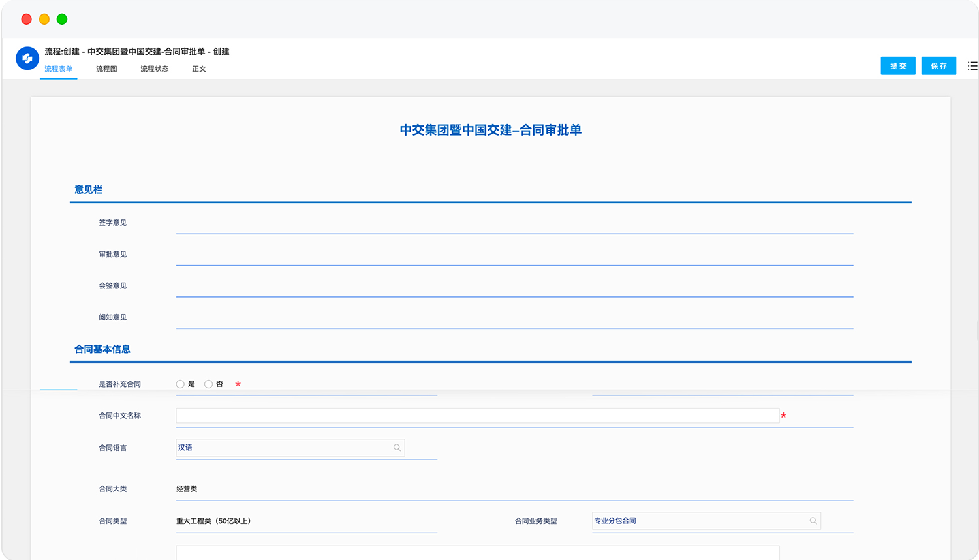Viewport: 979px width, 560px height.
Task: Click the green macOS zoom window button
Action: click(62, 19)
